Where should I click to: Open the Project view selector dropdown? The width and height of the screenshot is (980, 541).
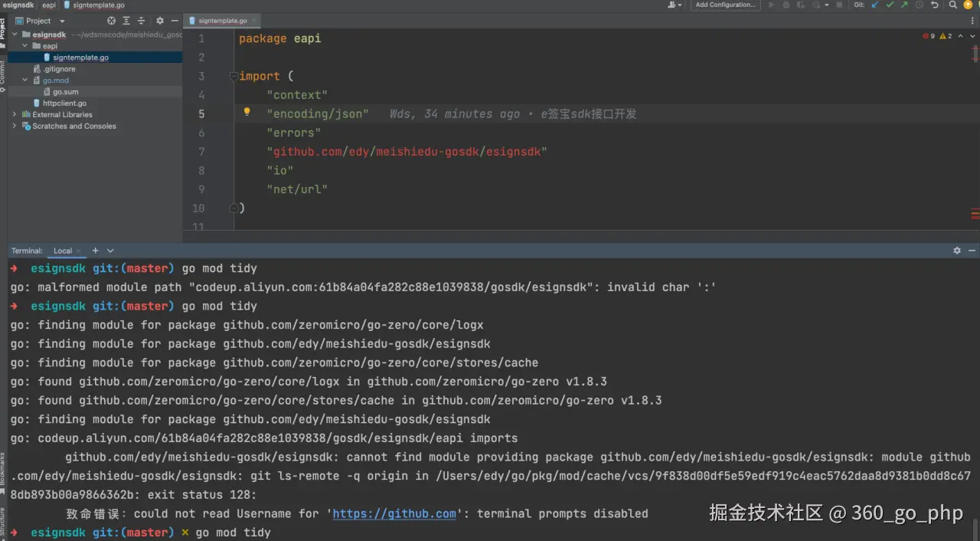coord(41,21)
